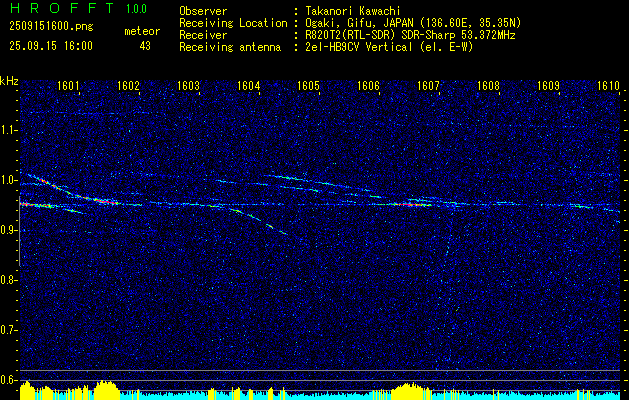
Task: Click the Observer label
Action: click(x=203, y=11)
